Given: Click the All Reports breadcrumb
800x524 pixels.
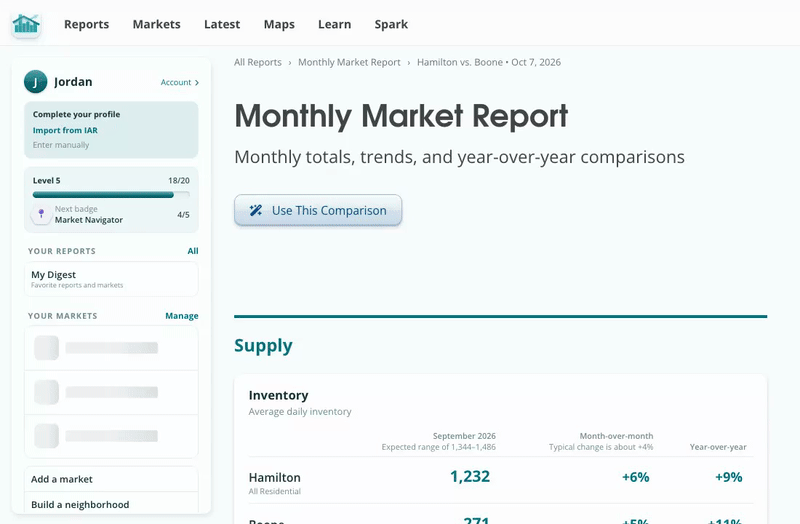Looking at the screenshot, I should [258, 62].
